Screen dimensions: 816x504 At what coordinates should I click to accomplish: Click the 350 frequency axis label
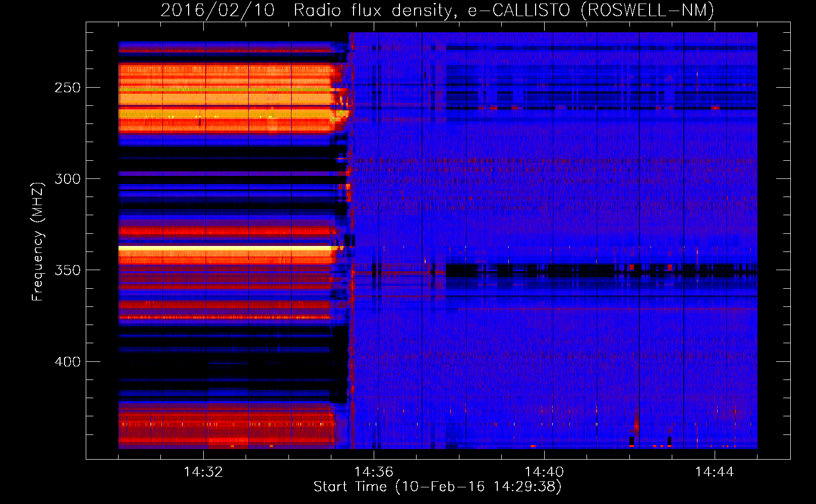[68, 270]
